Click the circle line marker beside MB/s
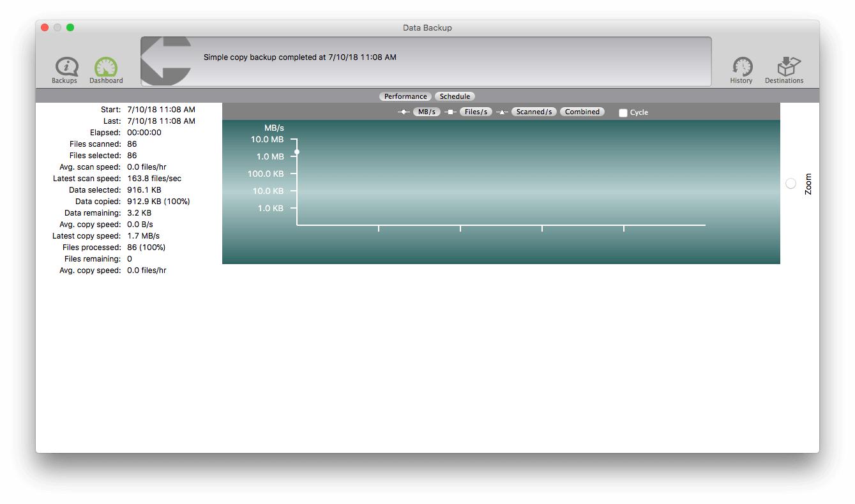The image size is (855, 504). (404, 112)
